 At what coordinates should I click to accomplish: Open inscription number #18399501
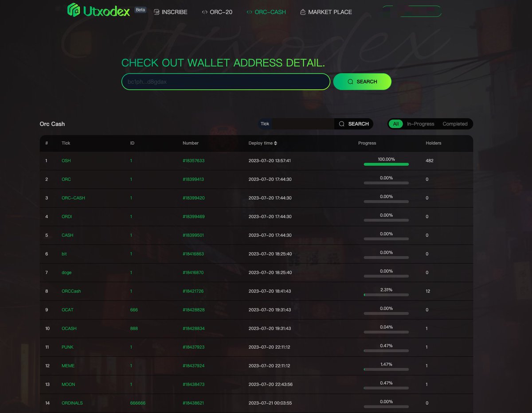pos(193,235)
